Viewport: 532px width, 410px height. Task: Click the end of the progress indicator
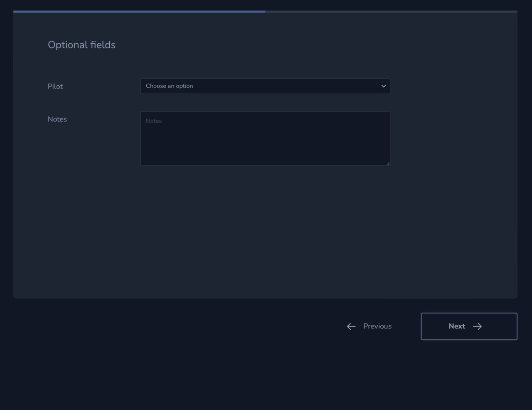(264, 12)
